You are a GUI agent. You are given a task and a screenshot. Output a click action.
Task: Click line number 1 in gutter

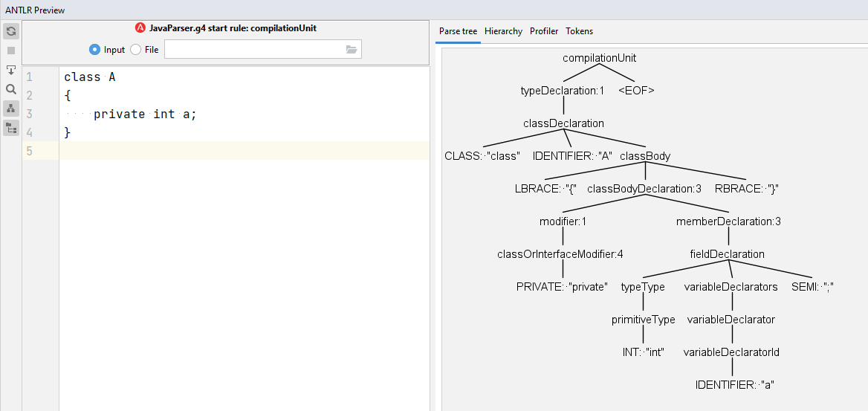coord(30,77)
